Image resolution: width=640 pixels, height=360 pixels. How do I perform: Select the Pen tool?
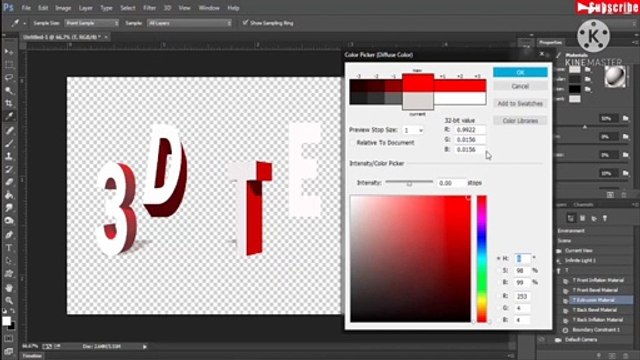pyautogui.click(x=9, y=235)
